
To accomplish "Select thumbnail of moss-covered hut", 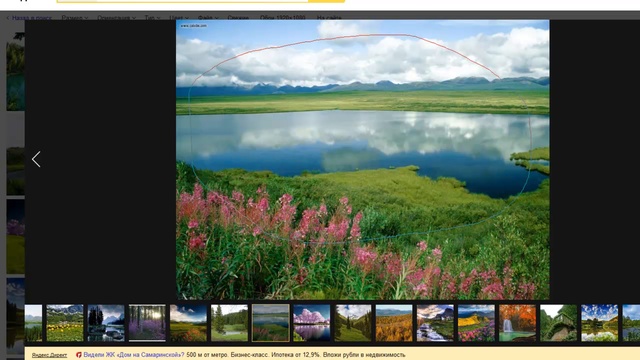I will (x=559, y=323).
